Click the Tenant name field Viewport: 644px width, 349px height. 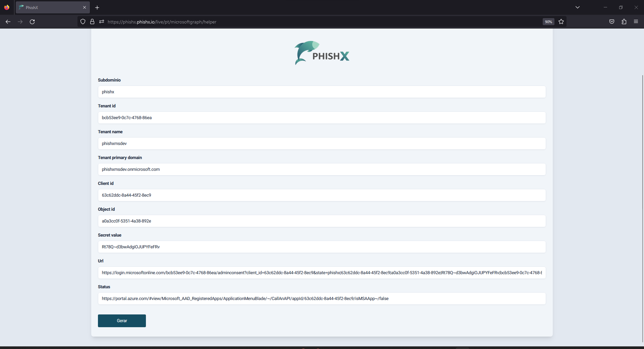coord(322,144)
